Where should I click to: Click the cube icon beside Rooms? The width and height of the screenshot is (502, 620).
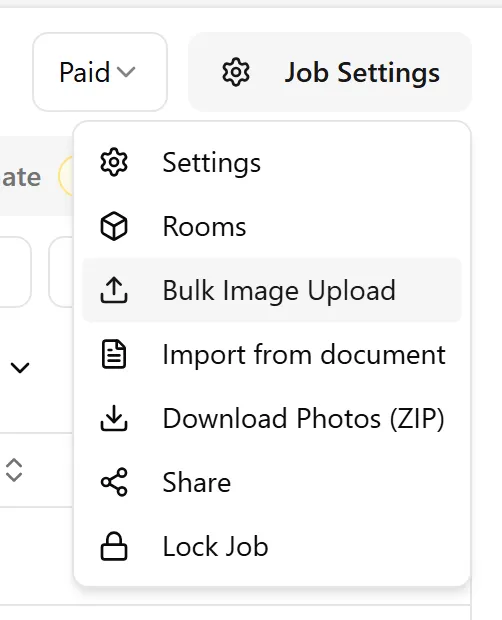coord(114,226)
